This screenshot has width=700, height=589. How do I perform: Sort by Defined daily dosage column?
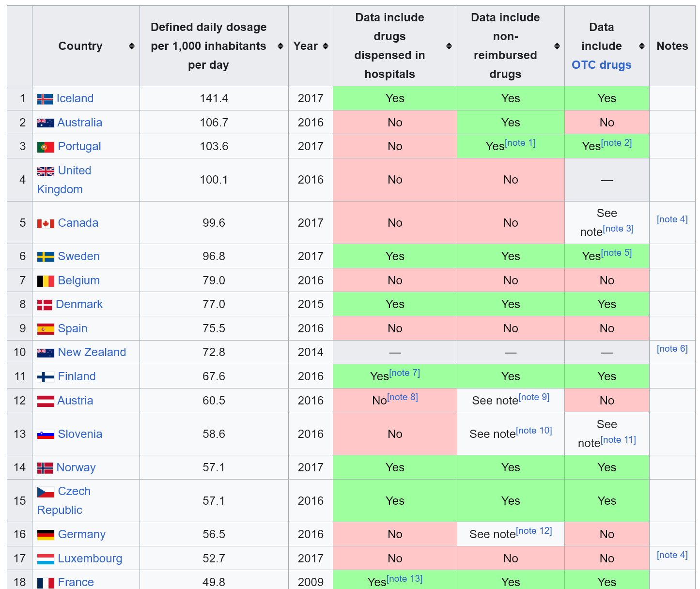[x=280, y=46]
